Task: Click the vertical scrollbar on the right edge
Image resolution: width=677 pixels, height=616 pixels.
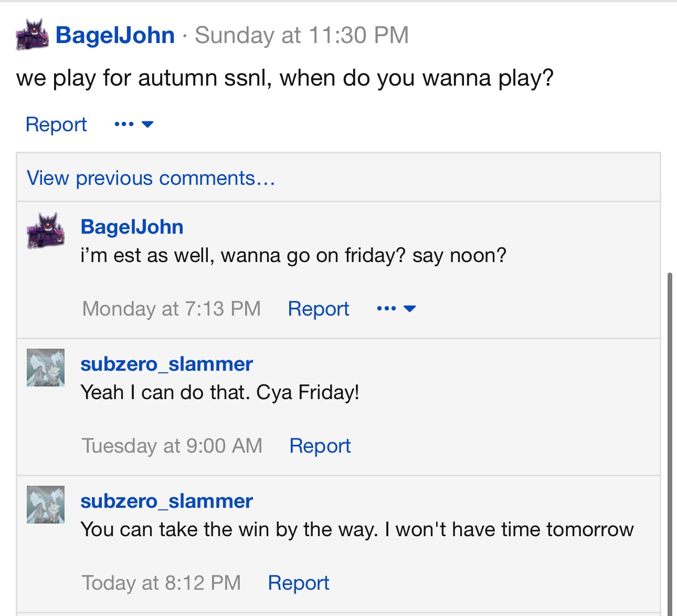Action: point(670,441)
